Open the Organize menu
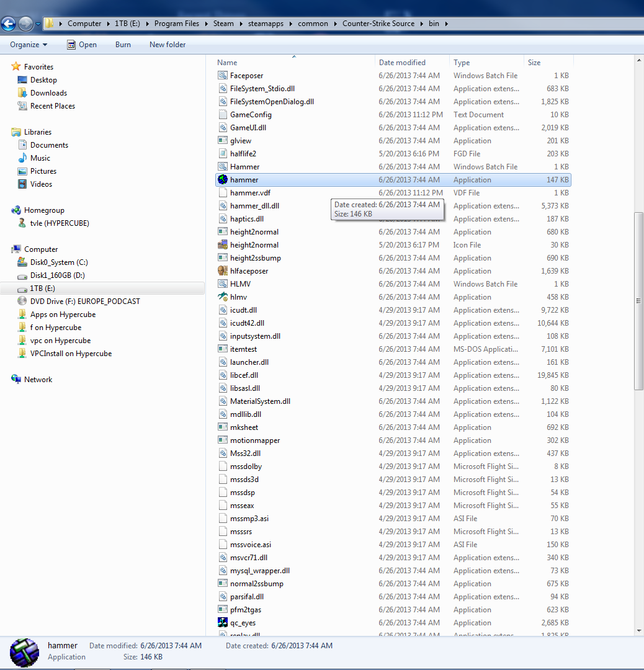This screenshot has width=644, height=670. point(29,45)
